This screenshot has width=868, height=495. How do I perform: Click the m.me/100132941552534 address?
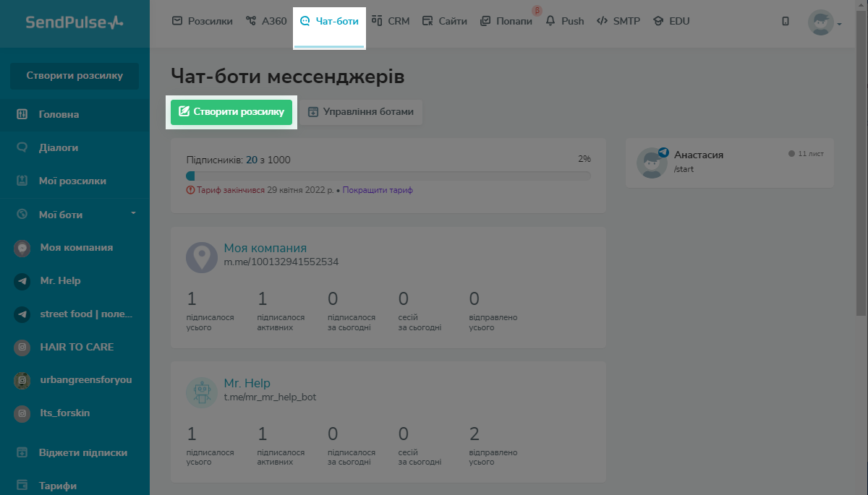pyautogui.click(x=281, y=262)
